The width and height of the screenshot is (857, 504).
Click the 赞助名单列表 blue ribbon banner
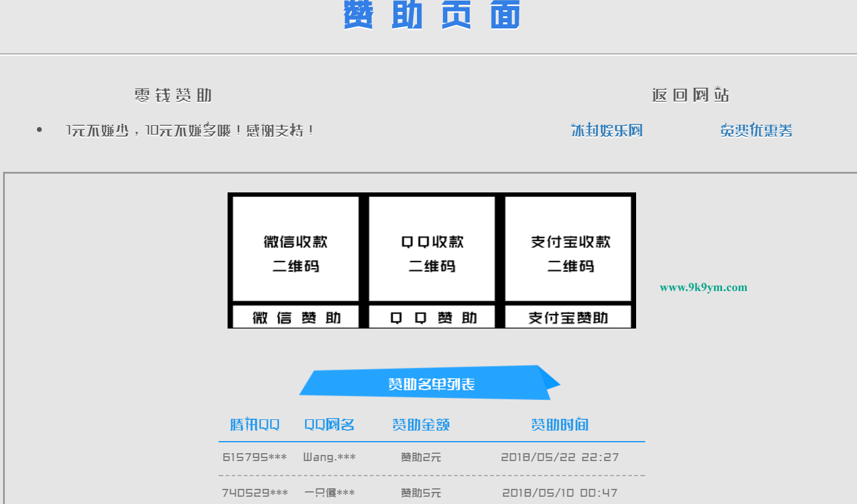[431, 382]
